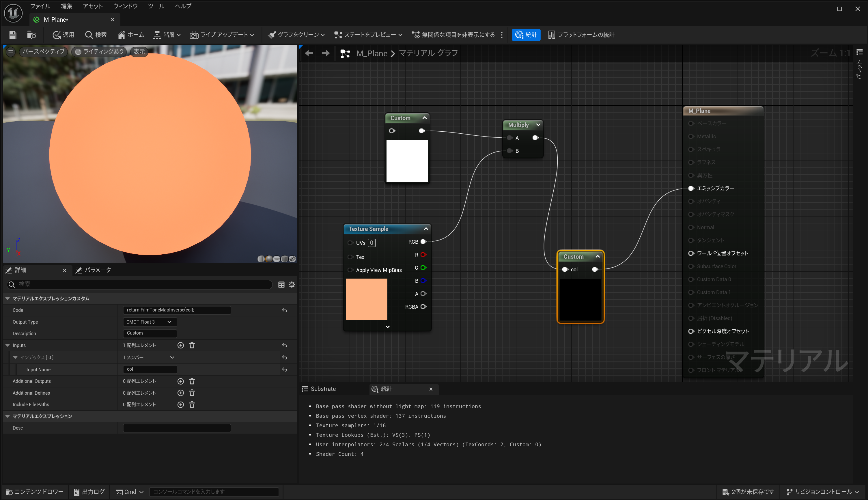Open the details panel settings gear
Screen dimensions: 868x500
292,284
